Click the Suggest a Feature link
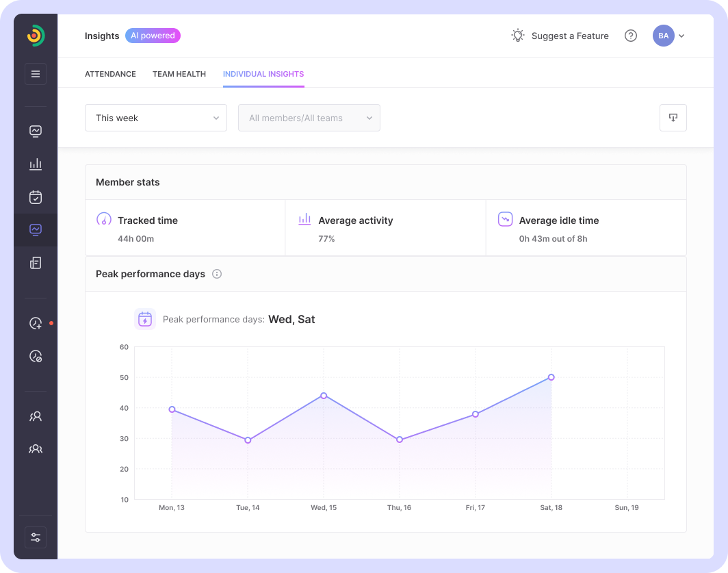728x573 pixels. 560,36
